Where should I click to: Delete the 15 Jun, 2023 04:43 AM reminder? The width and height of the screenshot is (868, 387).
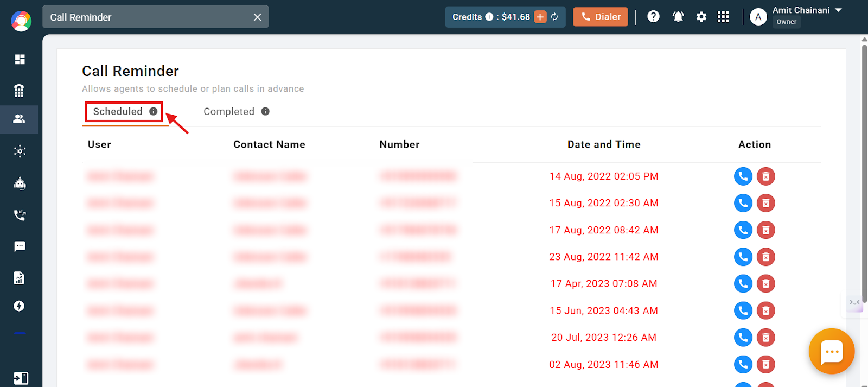766,310
